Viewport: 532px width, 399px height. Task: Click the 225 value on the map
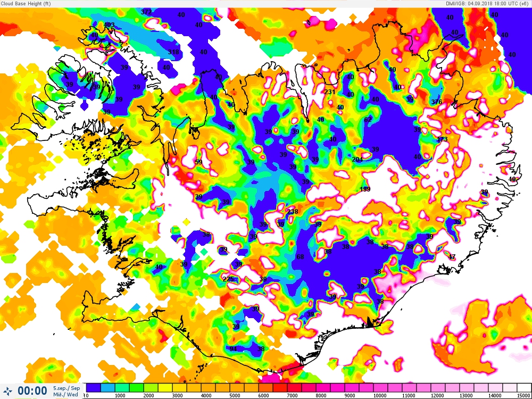pyautogui.click(x=228, y=279)
